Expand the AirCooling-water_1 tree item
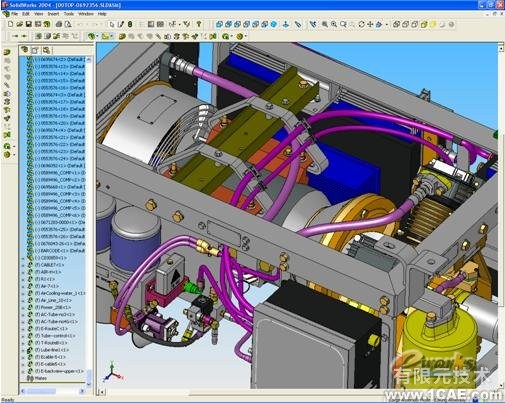 pyautogui.click(x=23, y=293)
